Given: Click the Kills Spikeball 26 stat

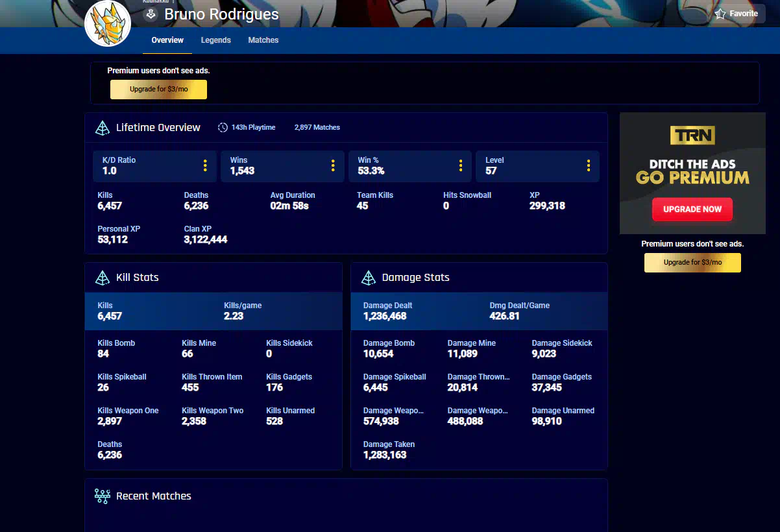Looking at the screenshot, I should (121, 382).
